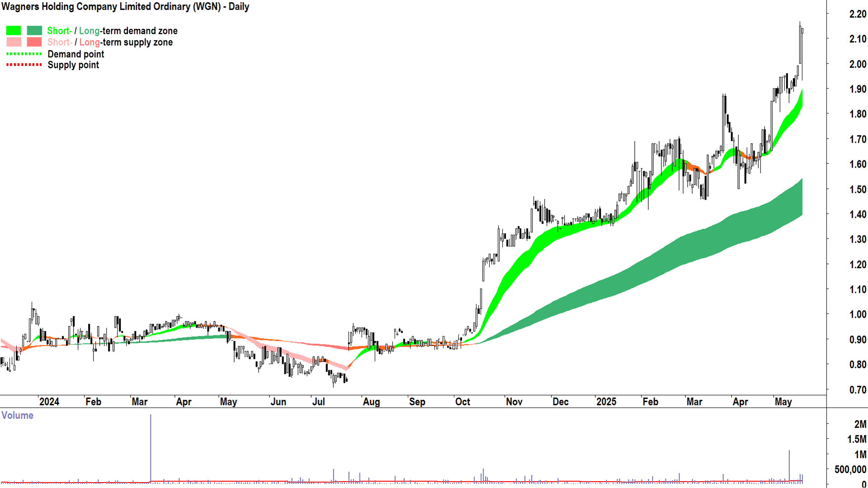Click the dark green long-term demand swatch
The image size is (868, 488).
point(34,31)
